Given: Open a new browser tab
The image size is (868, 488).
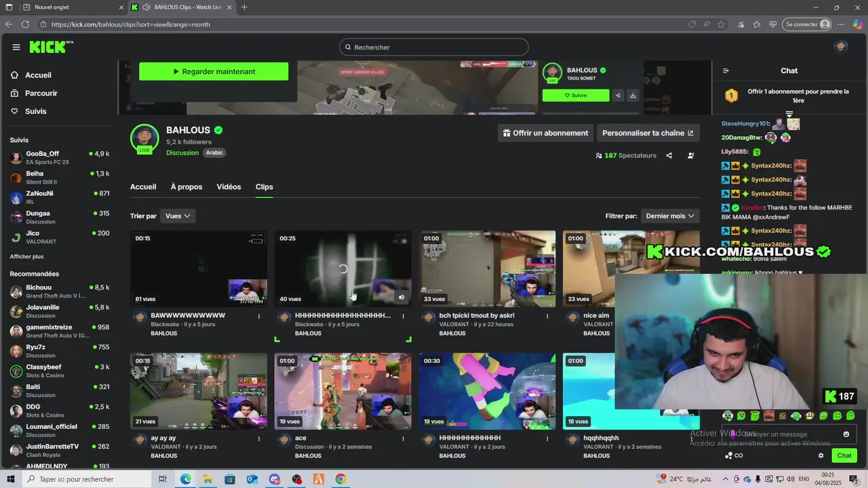Looking at the screenshot, I should (x=244, y=7).
